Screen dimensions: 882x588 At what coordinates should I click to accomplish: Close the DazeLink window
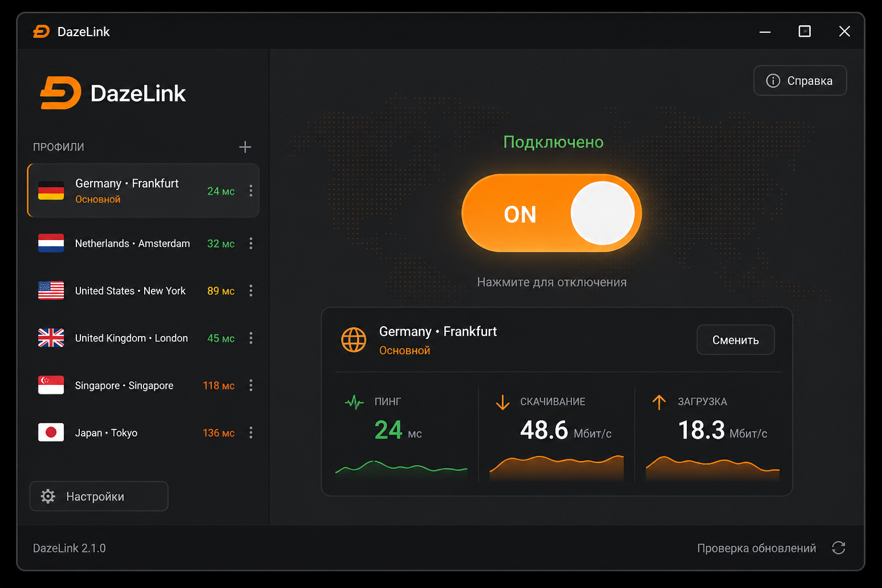point(844,32)
